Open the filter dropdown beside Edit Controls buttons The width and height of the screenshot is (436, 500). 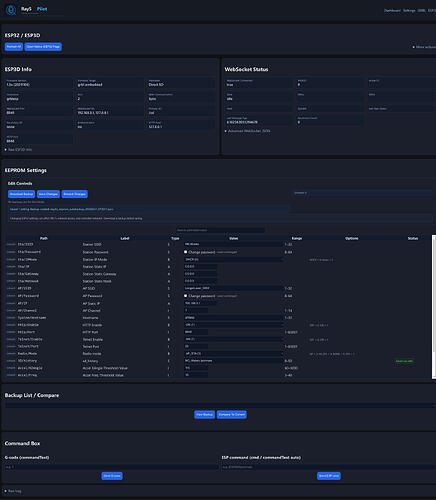(362, 193)
